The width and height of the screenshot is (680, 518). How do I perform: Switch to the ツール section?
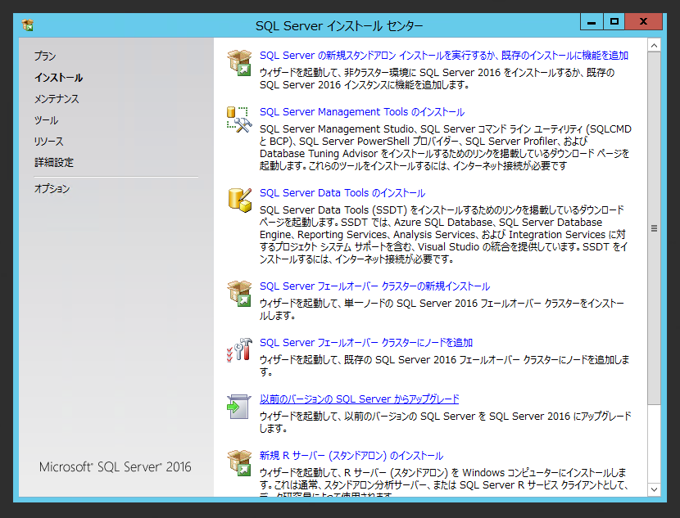coord(46,120)
